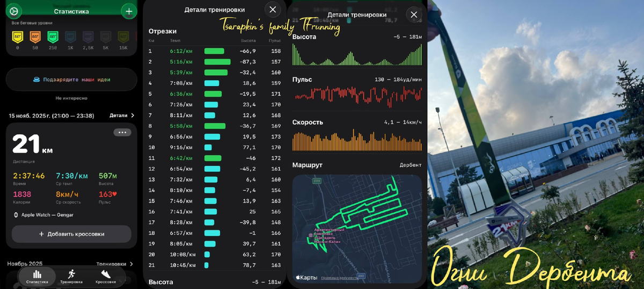Select the 1838 calories value

[x=22, y=194]
